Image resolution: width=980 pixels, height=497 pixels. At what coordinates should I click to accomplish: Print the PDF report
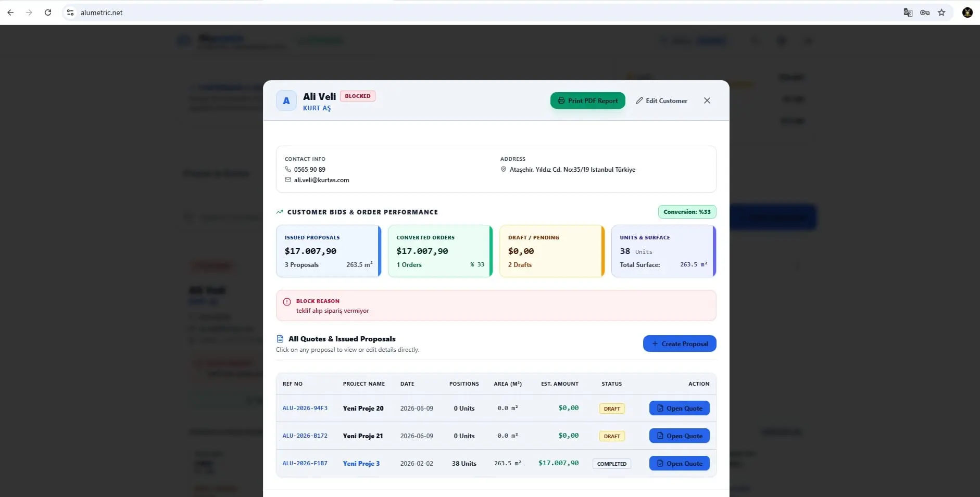pyautogui.click(x=587, y=100)
